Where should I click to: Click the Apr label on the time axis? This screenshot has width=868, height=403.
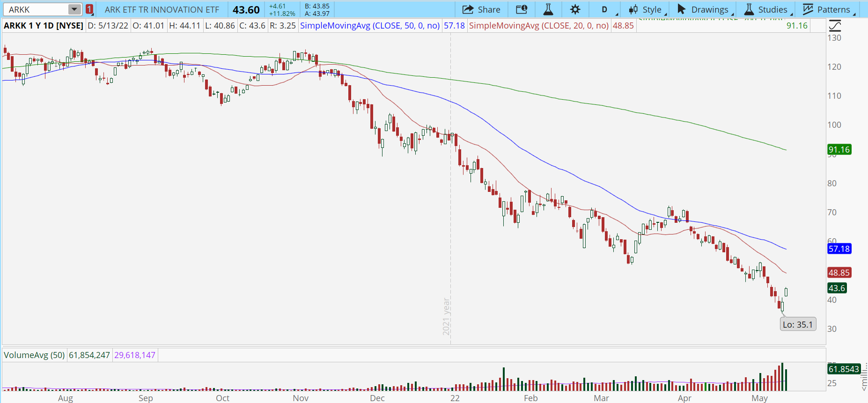pos(684,398)
